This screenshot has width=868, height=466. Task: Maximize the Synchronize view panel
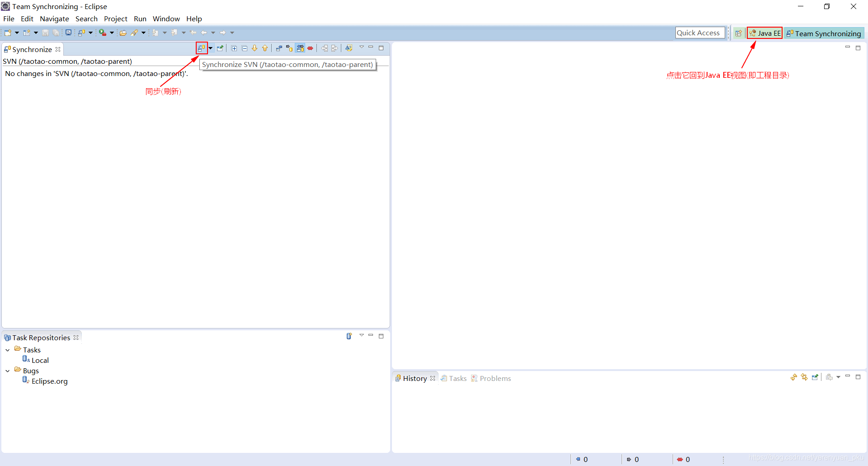coord(381,48)
